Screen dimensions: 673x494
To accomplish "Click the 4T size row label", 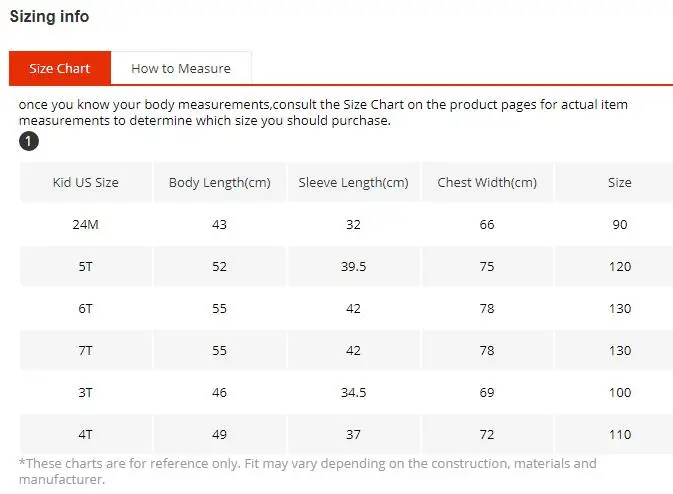I will (x=86, y=434).
